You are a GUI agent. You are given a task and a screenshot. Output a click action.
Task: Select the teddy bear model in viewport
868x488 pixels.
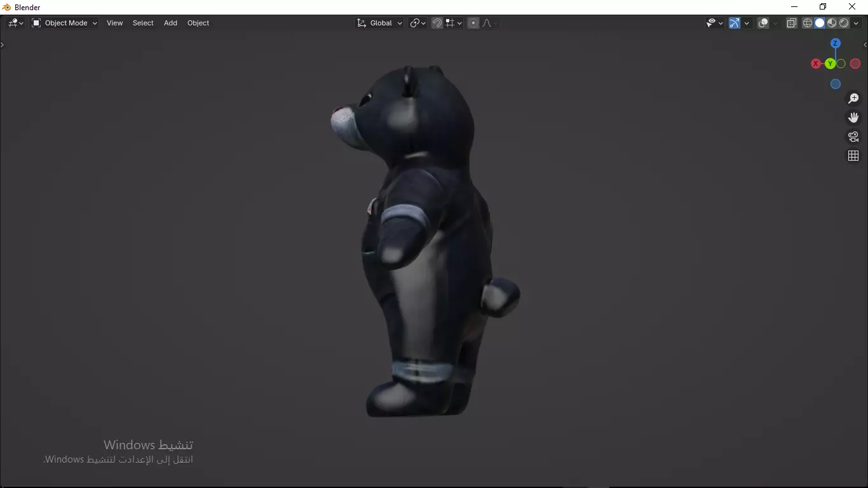click(425, 241)
